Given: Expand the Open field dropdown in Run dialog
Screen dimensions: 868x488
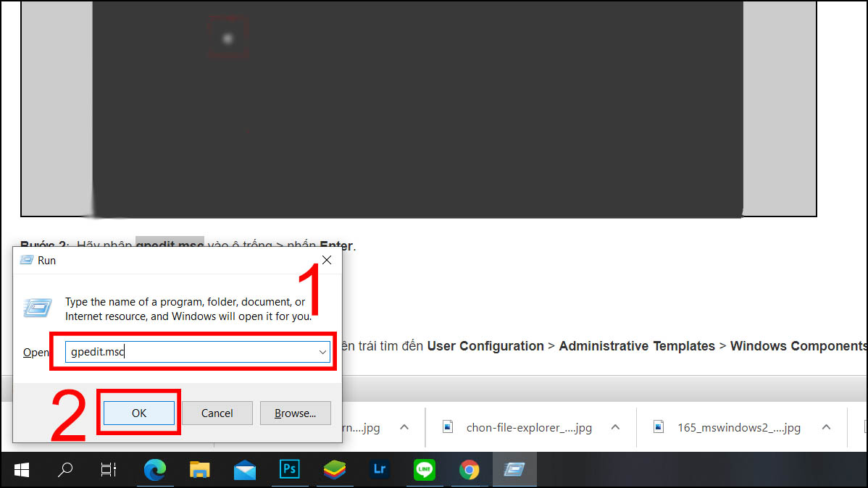Looking at the screenshot, I should coord(322,352).
